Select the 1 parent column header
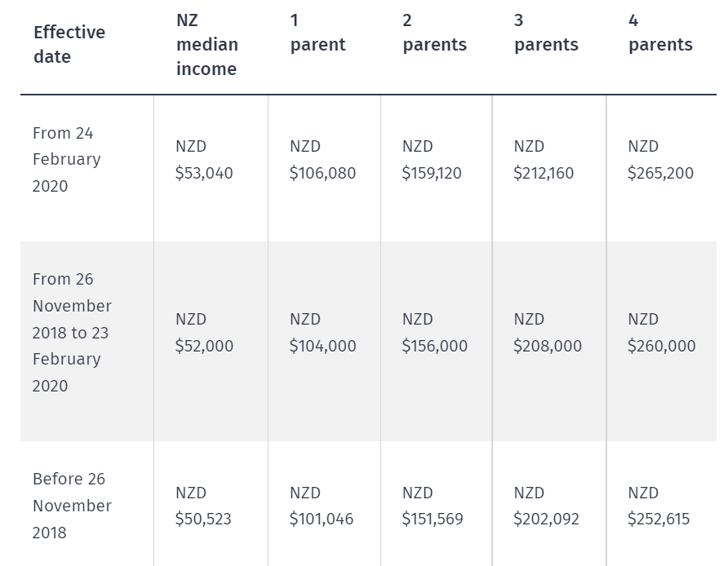Screen dimensions: 728x566 click(317, 33)
